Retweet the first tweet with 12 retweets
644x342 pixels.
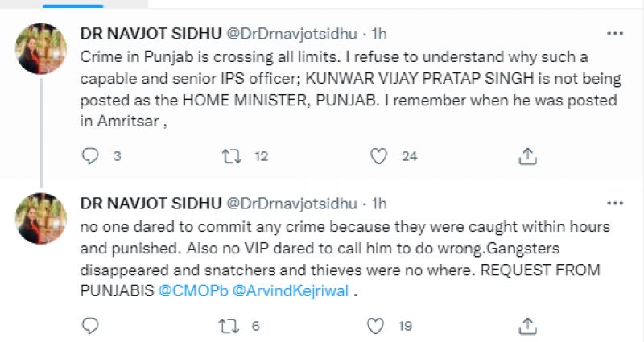coord(233,155)
